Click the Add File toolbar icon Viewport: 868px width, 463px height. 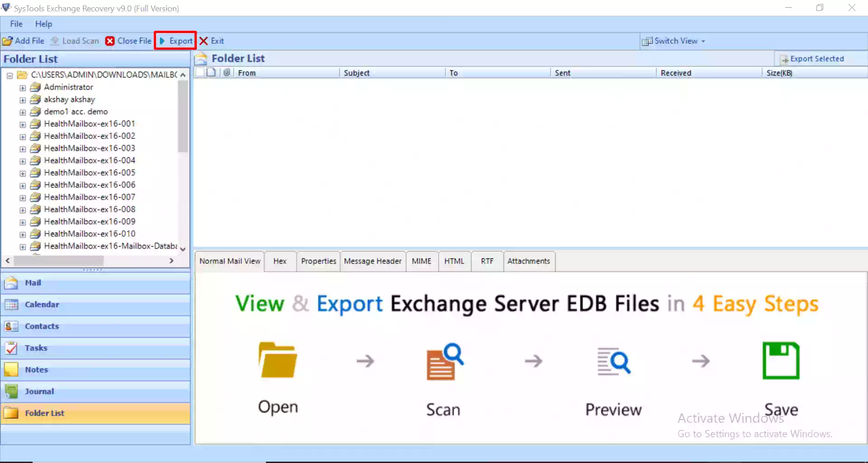click(7, 41)
